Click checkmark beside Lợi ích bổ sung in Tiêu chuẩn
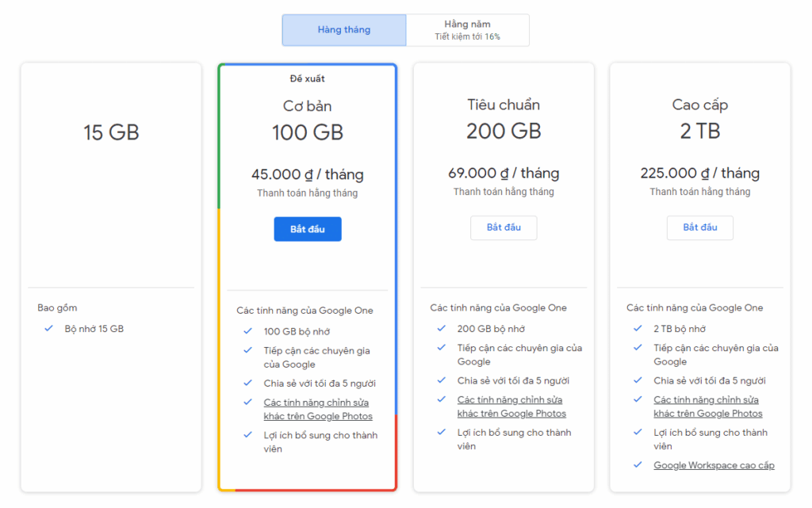 click(441, 432)
